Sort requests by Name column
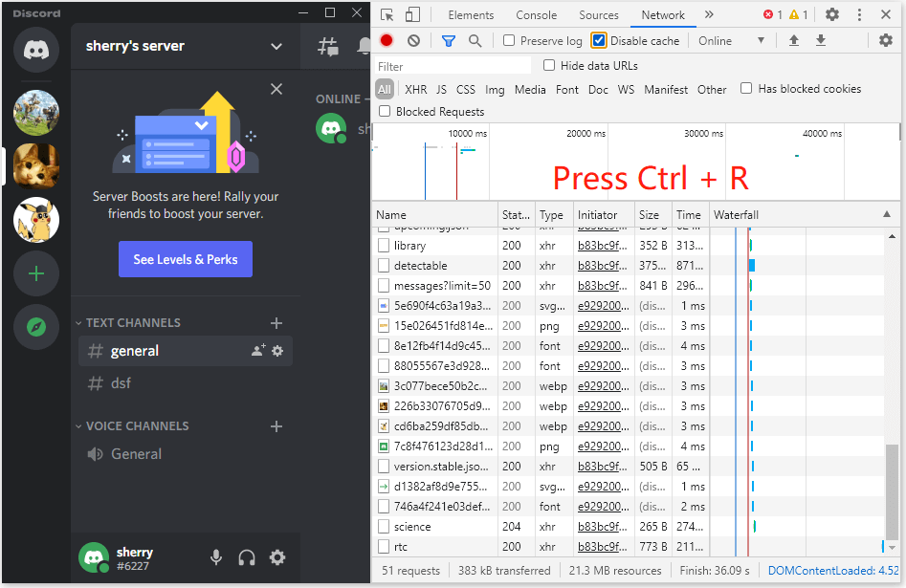Image resolution: width=906 pixels, height=588 pixels. coord(434,215)
